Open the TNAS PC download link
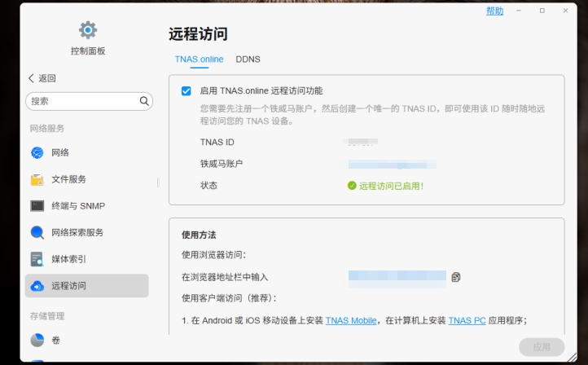The width and height of the screenshot is (588, 365). tap(467, 320)
